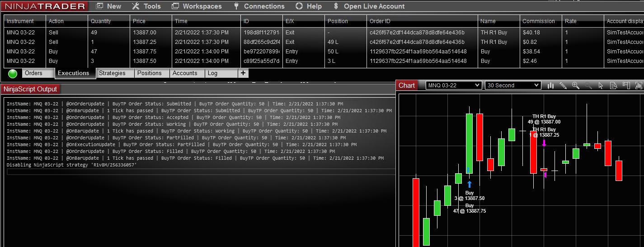The image size is (644, 247).
Task: Open the MNQ 03-22 instrument dropdown
Action: (454, 85)
